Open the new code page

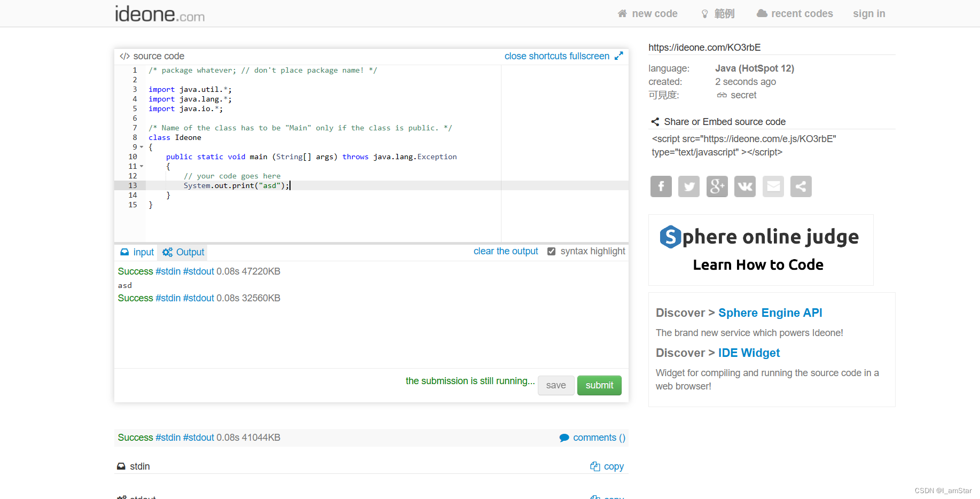[647, 14]
